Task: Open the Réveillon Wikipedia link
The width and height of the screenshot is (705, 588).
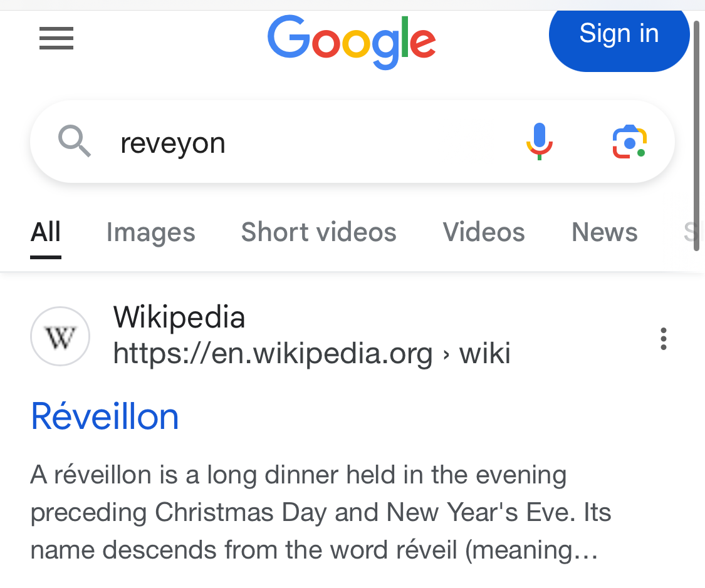Action: [105, 416]
